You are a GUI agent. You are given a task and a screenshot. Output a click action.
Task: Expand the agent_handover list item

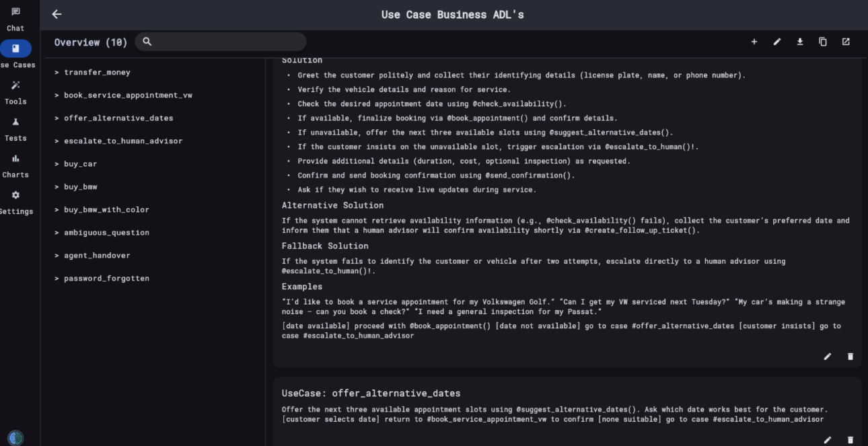click(x=92, y=255)
